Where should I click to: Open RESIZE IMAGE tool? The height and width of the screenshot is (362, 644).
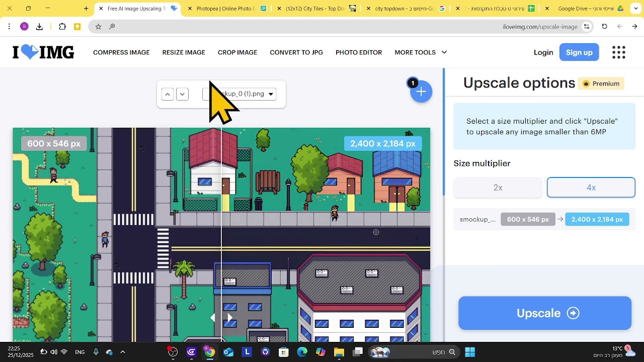tap(184, 52)
